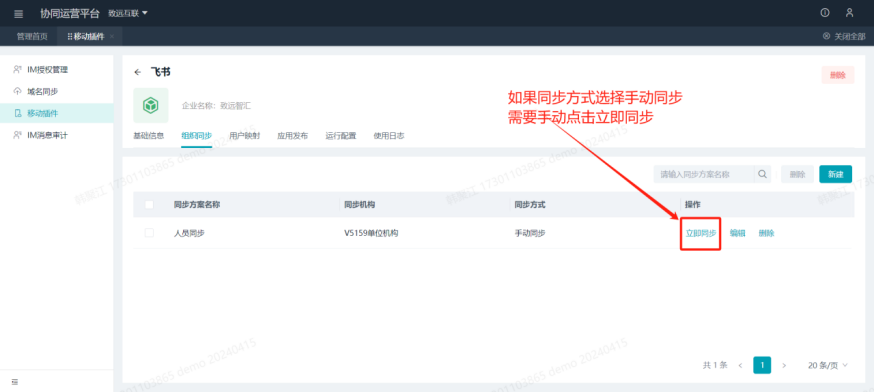This screenshot has height=392, width=874.
Task: Select the 组织同步 tab
Action: pyautogui.click(x=196, y=135)
